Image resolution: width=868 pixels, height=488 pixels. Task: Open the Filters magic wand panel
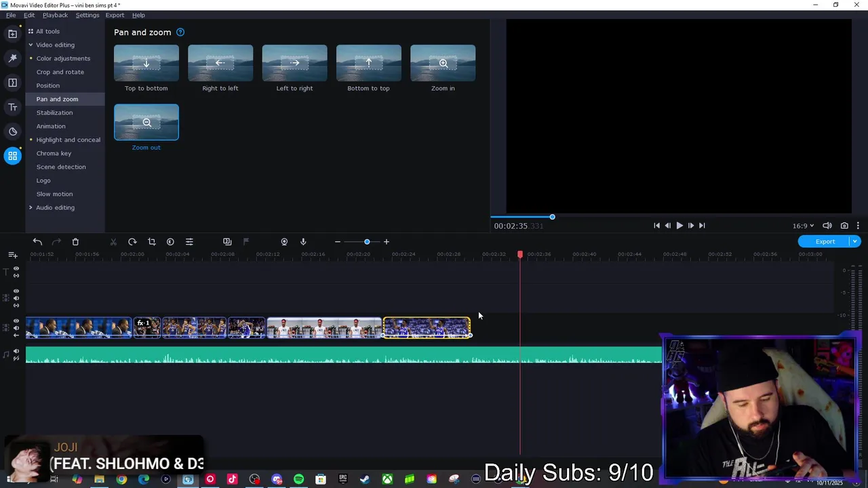[x=12, y=58]
